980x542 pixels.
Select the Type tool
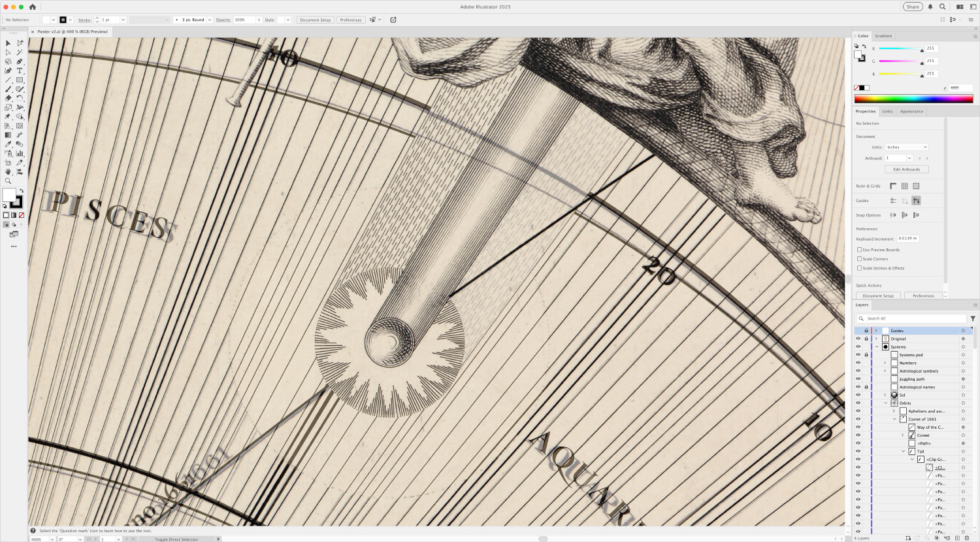20,71
